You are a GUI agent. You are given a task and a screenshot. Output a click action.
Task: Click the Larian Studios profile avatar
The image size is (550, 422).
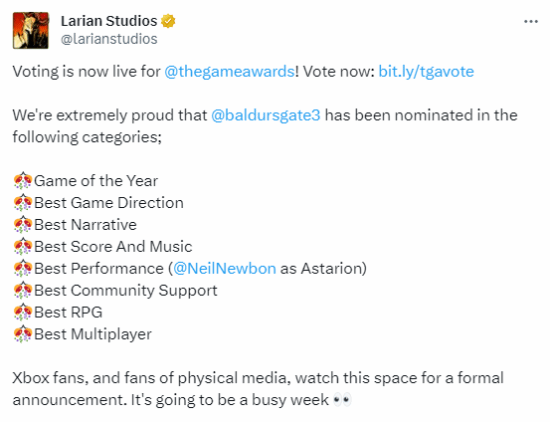pyautogui.click(x=31, y=31)
